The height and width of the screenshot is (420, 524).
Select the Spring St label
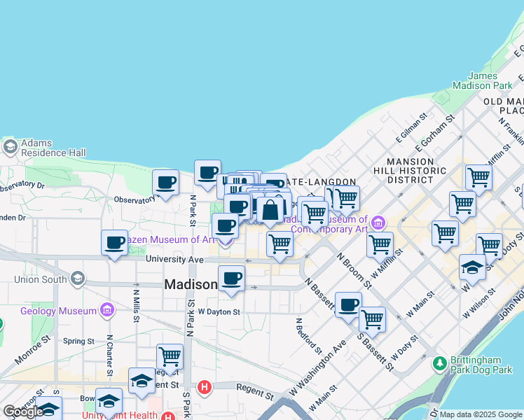coord(79,341)
